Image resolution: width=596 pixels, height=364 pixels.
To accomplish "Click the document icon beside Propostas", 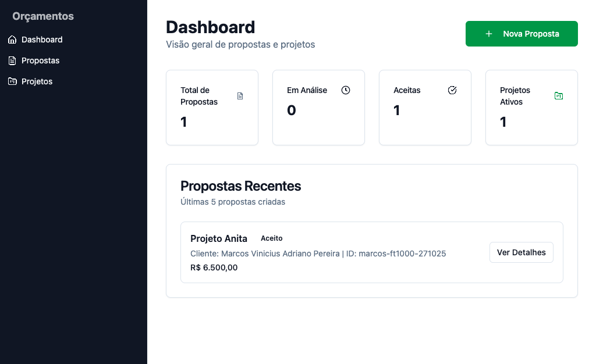I will pyautogui.click(x=12, y=60).
